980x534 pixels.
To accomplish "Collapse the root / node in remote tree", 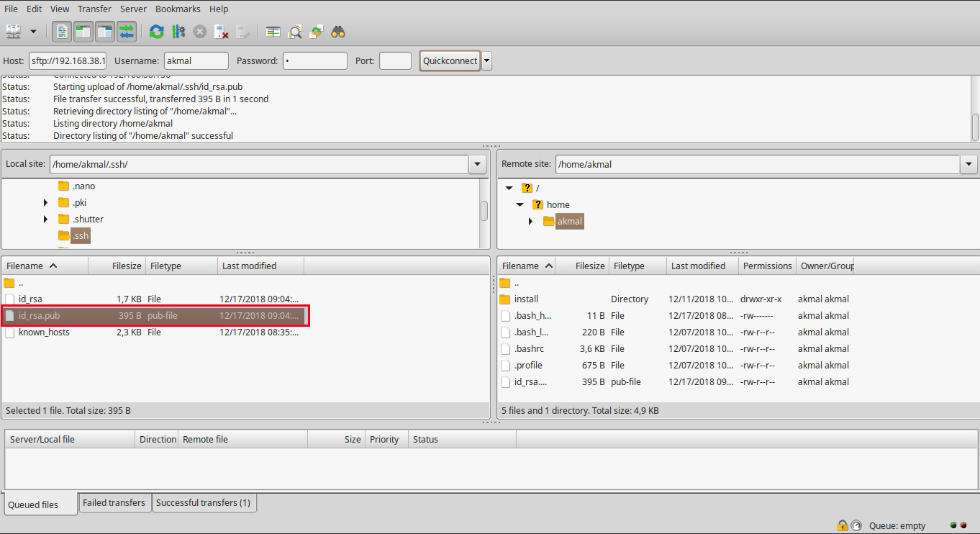I will 509,188.
